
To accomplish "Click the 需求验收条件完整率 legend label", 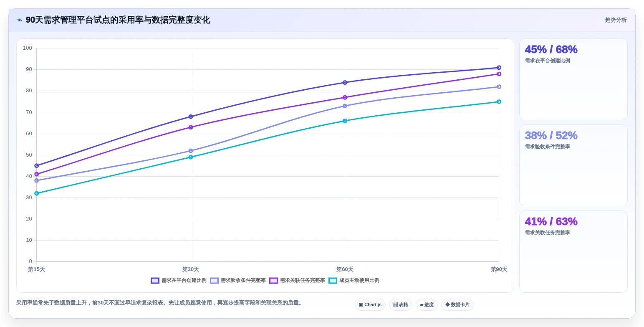I will coord(243,281).
